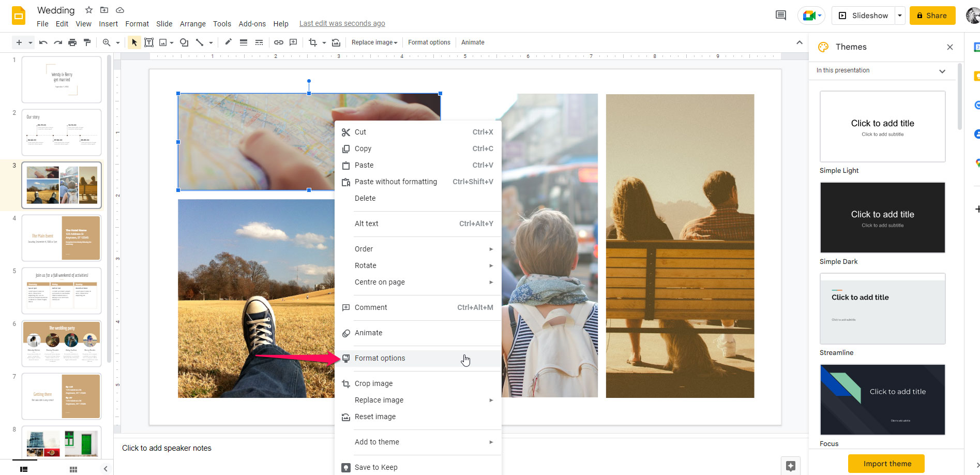Click the print icon
Screen dimensions: 980x475
pyautogui.click(x=72, y=42)
